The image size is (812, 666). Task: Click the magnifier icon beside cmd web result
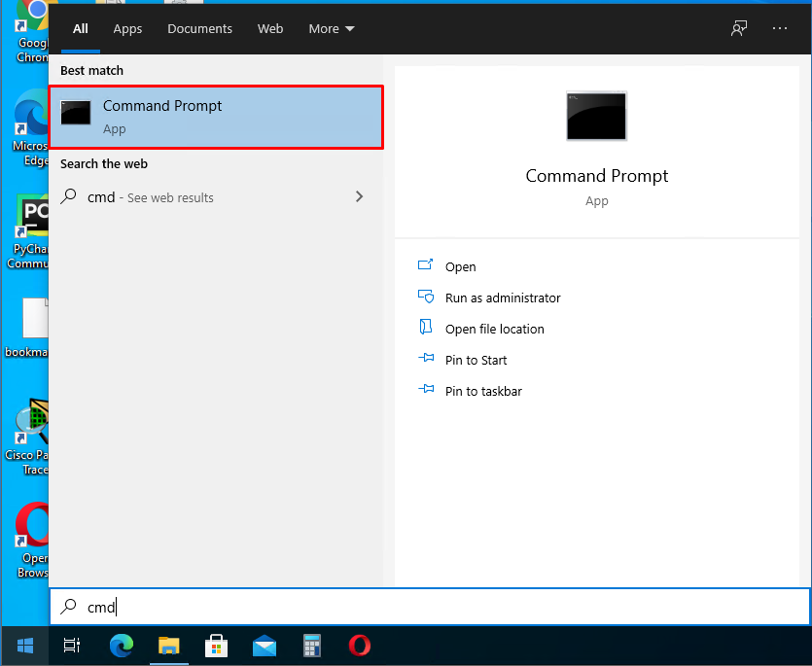(x=68, y=196)
